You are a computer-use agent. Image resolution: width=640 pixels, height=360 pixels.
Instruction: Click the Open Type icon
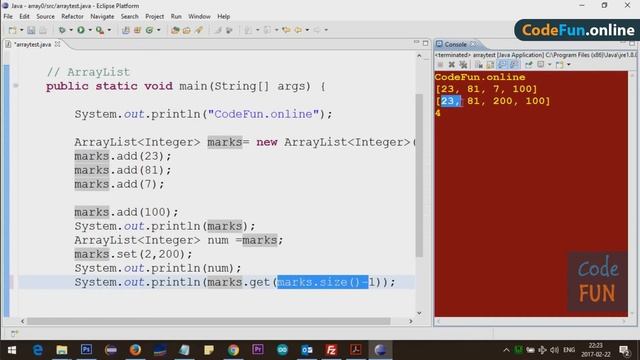175,30
